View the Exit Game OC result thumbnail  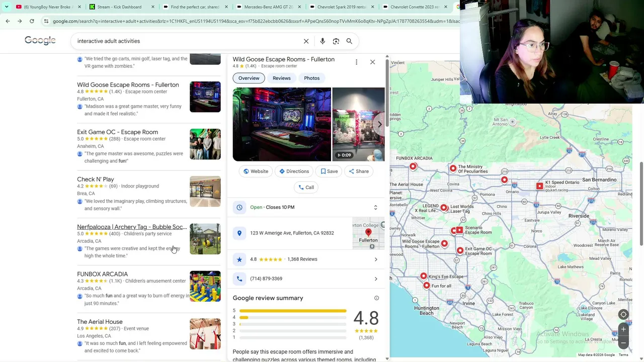pyautogui.click(x=205, y=144)
